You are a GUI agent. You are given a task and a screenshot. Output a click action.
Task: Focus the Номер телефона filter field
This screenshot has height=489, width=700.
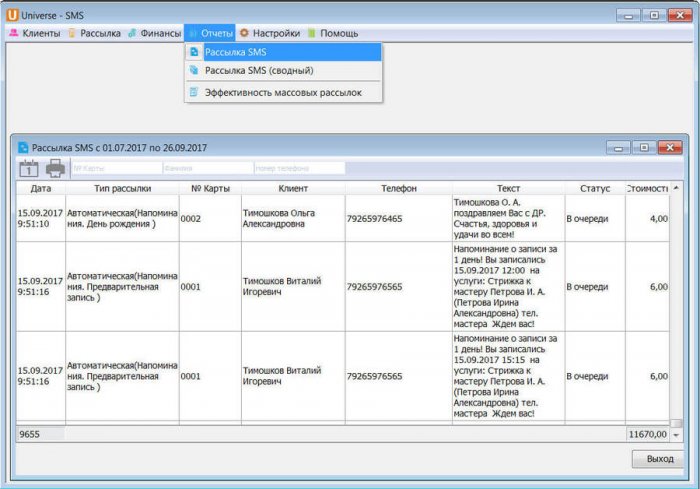coord(298,168)
